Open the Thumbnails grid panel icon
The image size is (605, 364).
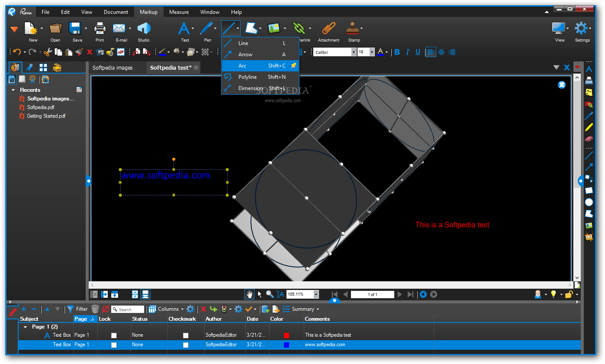(x=43, y=67)
